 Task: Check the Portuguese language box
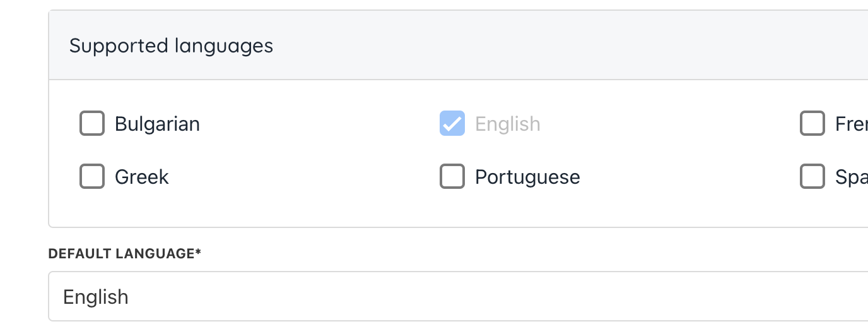(x=452, y=177)
